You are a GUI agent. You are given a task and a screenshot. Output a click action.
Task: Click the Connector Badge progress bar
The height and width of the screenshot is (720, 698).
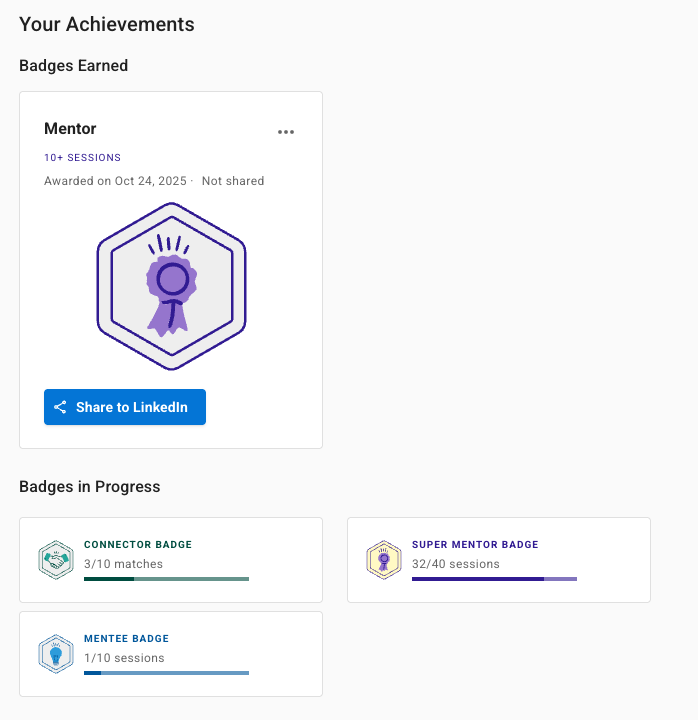pos(166,578)
